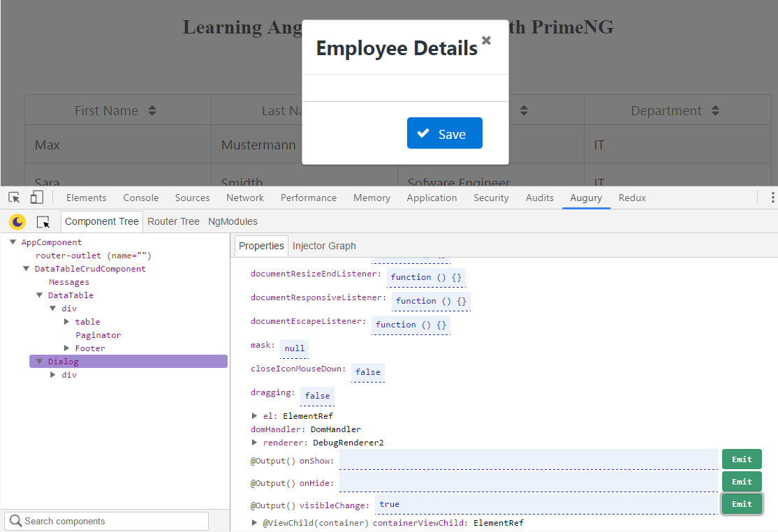778x532 pixels.
Task: Click the Max cell in table
Action: (x=118, y=145)
